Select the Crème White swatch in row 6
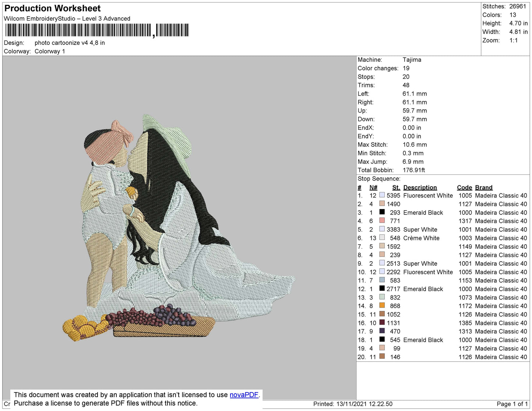The width and height of the screenshot is (532, 411). (x=382, y=237)
